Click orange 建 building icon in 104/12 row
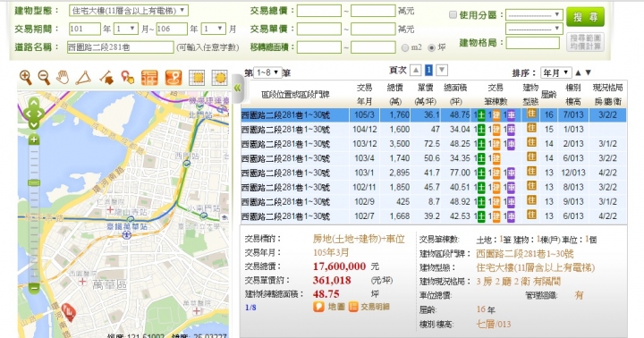This screenshot has width=644, height=338. [x=496, y=130]
